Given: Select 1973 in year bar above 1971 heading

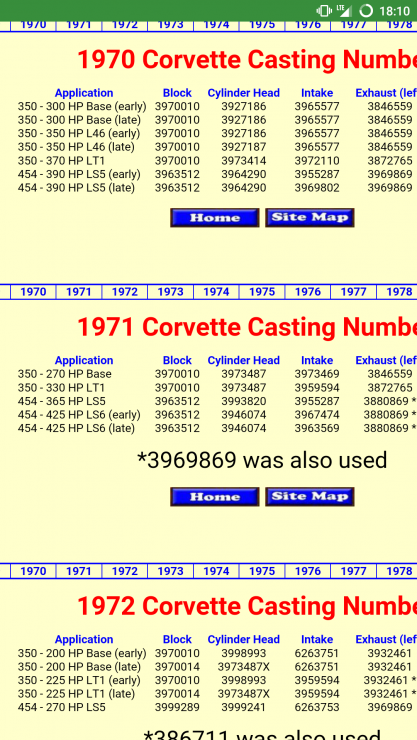Looking at the screenshot, I should pos(170,292).
